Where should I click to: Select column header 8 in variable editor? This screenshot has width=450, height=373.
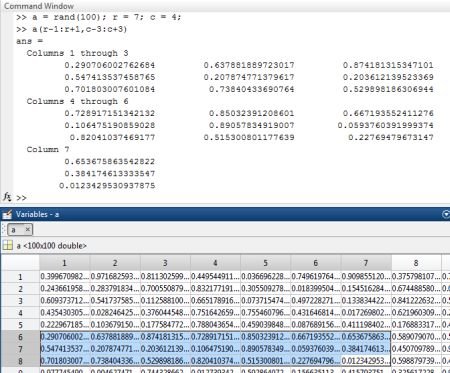[416, 263]
